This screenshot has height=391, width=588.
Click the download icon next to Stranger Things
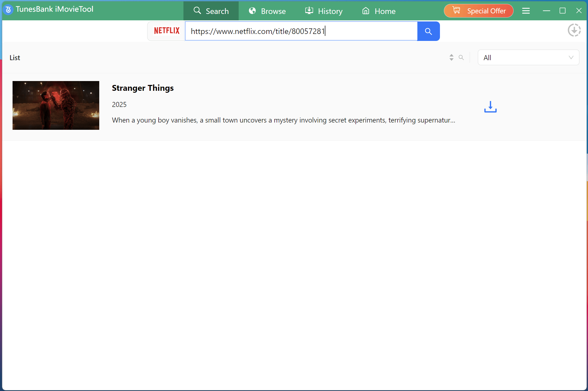point(490,107)
